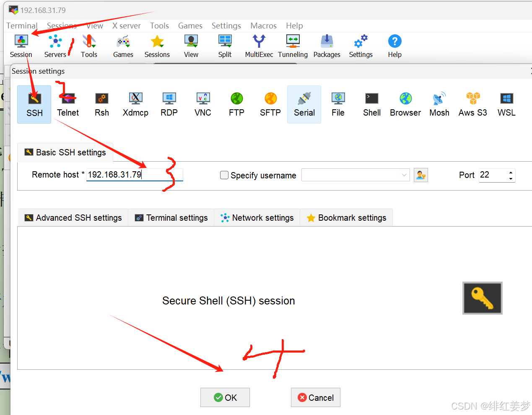Switch to Network settings tab
Viewport: 532px width, 415px height.
257,218
